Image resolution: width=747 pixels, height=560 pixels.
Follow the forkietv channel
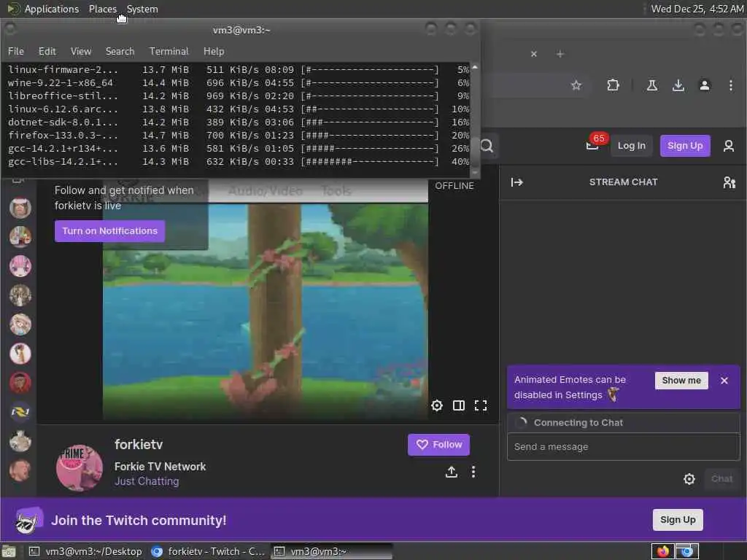coord(438,444)
